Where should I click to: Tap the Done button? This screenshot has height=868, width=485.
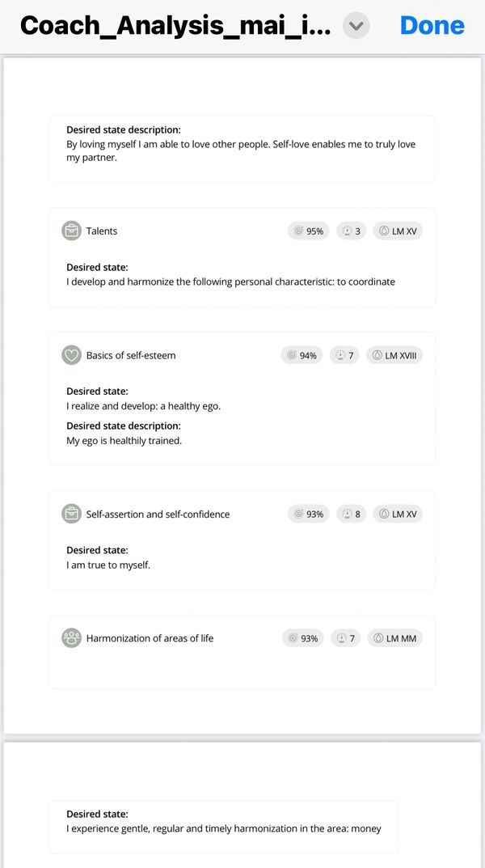[432, 26]
